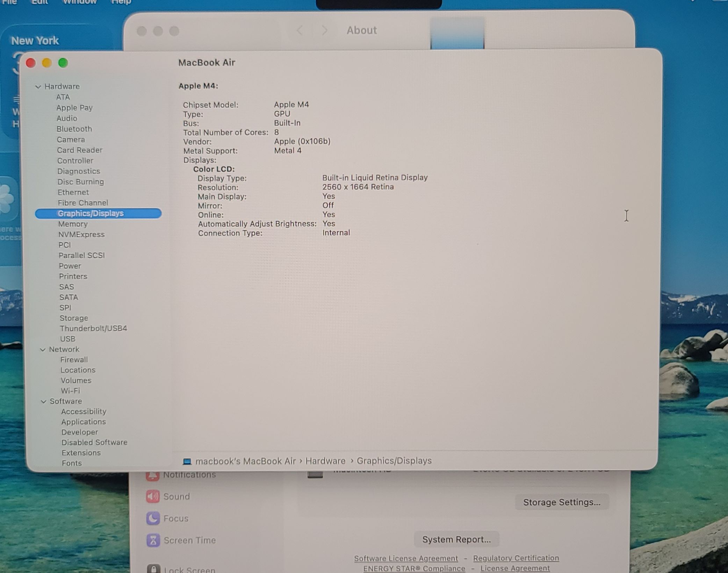Select Thunderbolt/USB4 in the sidebar
728x573 pixels.
93,328
